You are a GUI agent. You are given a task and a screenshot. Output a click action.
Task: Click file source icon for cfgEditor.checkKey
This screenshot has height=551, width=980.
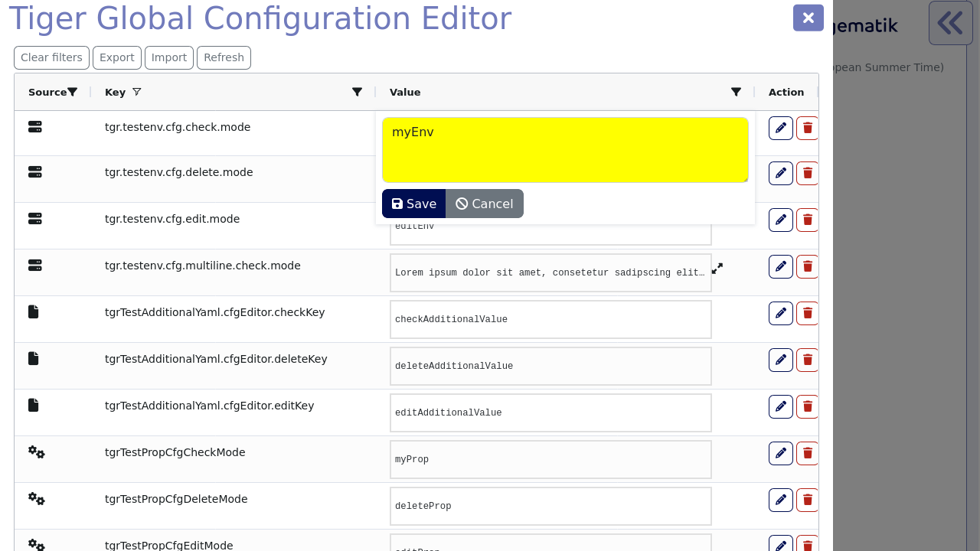[34, 311]
